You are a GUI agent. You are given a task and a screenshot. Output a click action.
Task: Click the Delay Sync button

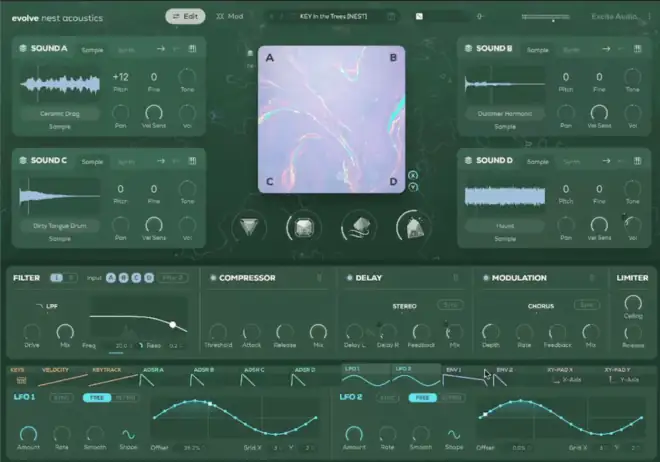[450, 305]
